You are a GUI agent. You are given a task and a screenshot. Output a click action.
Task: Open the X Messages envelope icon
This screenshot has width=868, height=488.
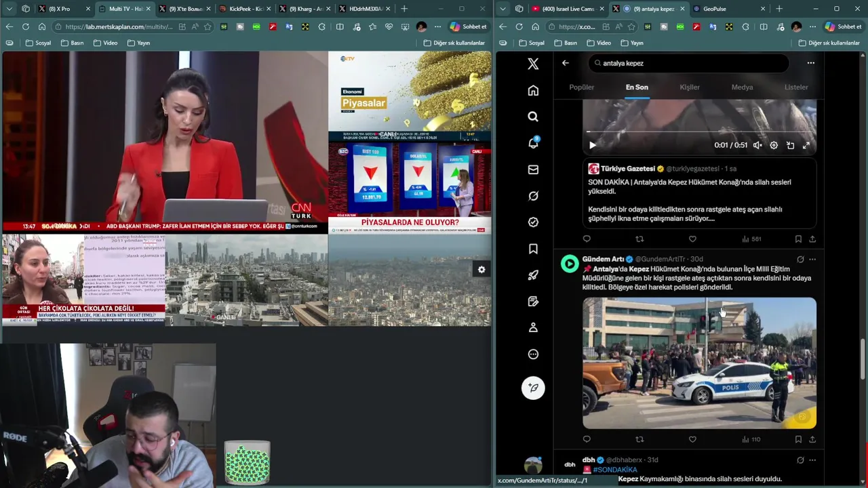pyautogui.click(x=533, y=169)
